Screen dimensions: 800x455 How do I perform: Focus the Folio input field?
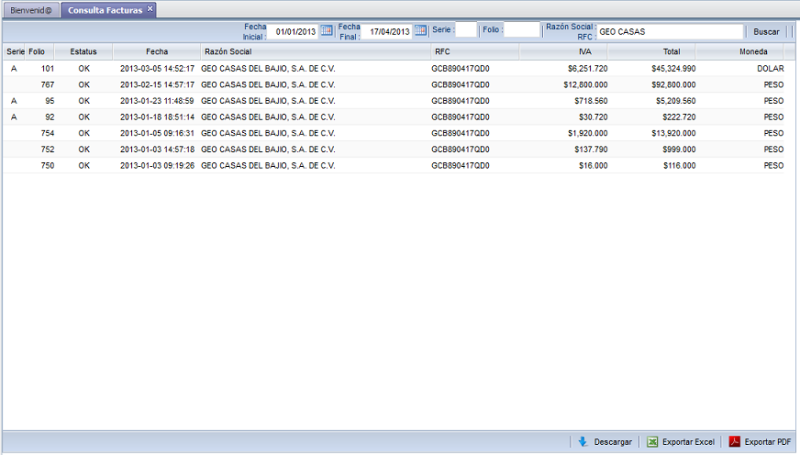point(520,31)
